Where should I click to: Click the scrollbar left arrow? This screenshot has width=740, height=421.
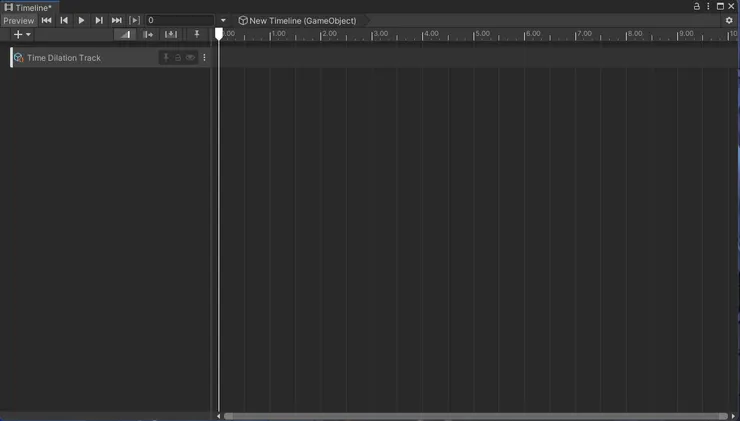click(218, 416)
